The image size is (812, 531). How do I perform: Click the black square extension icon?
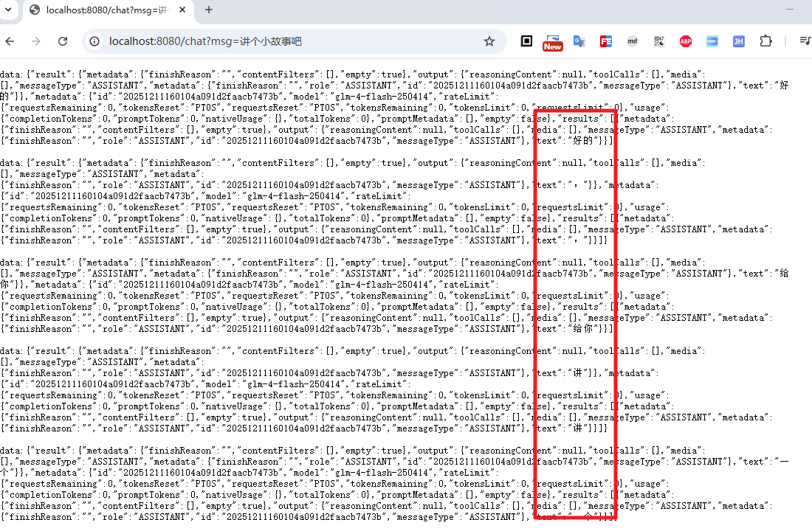coord(526,41)
